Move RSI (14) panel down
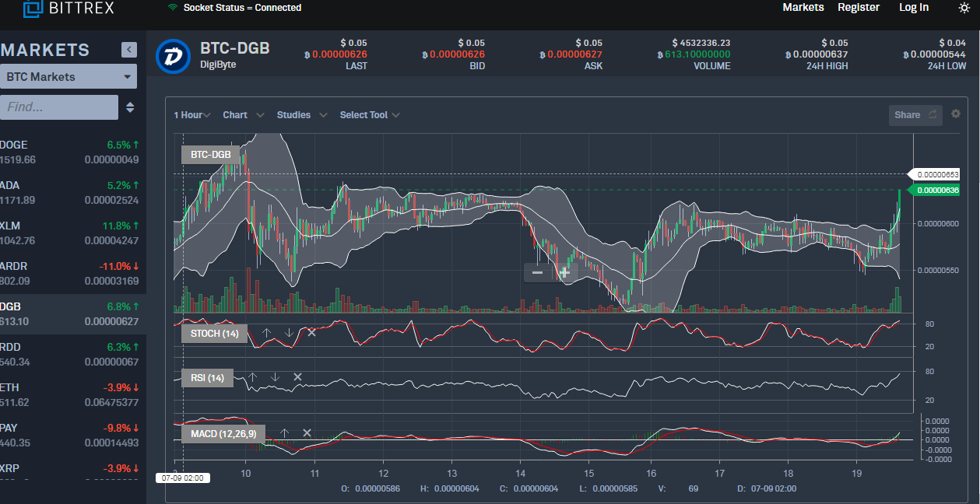The height and width of the screenshot is (504, 980). point(275,377)
